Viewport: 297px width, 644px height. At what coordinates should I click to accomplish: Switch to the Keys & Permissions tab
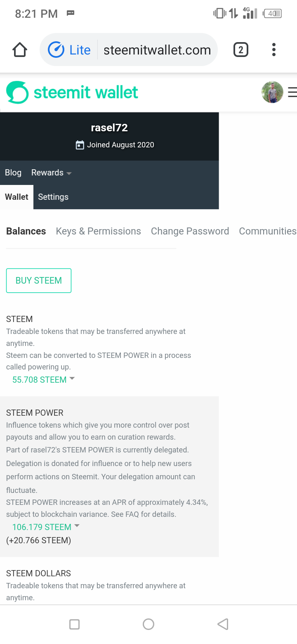click(x=98, y=231)
